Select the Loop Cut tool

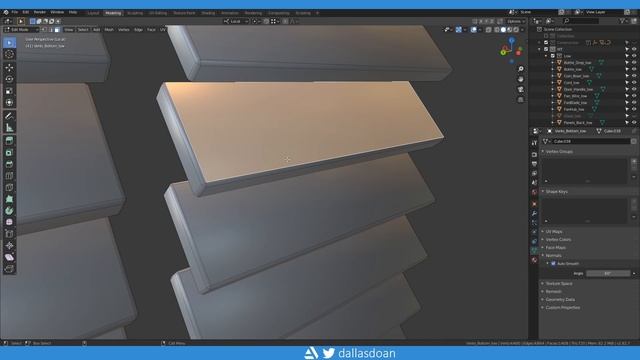click(9, 176)
